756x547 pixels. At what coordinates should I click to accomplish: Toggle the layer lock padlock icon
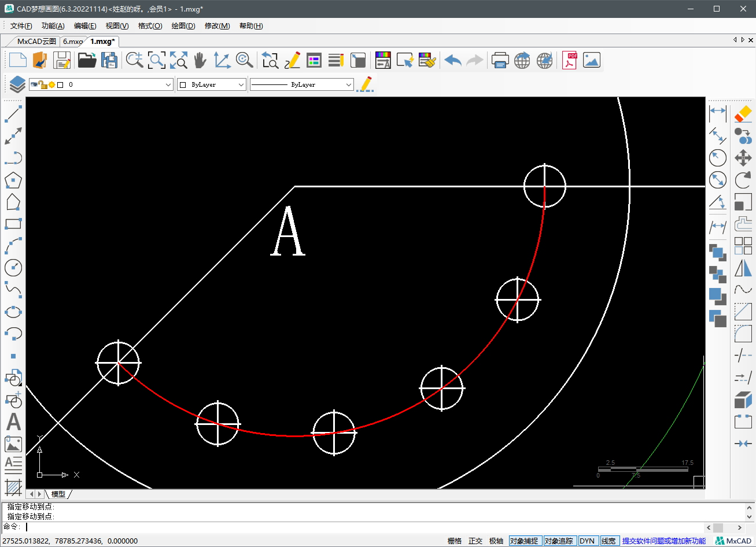[43, 84]
